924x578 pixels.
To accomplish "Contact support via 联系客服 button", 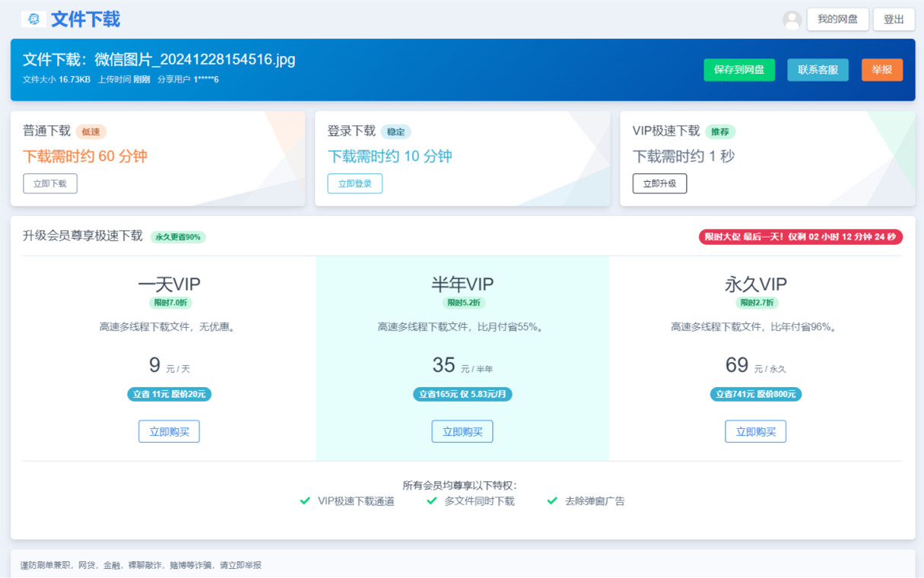I will click(x=818, y=69).
